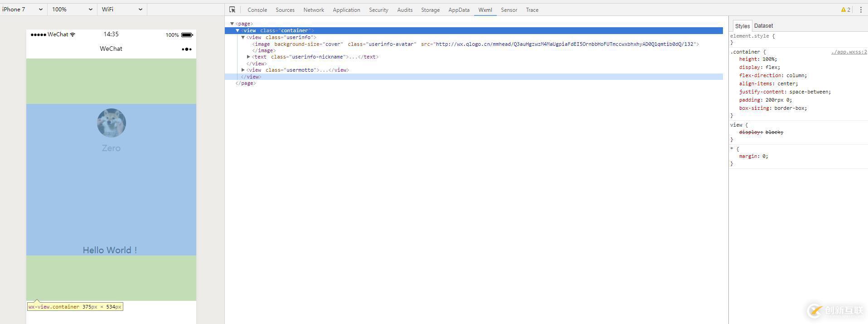Switch to the Security tab

point(378,10)
